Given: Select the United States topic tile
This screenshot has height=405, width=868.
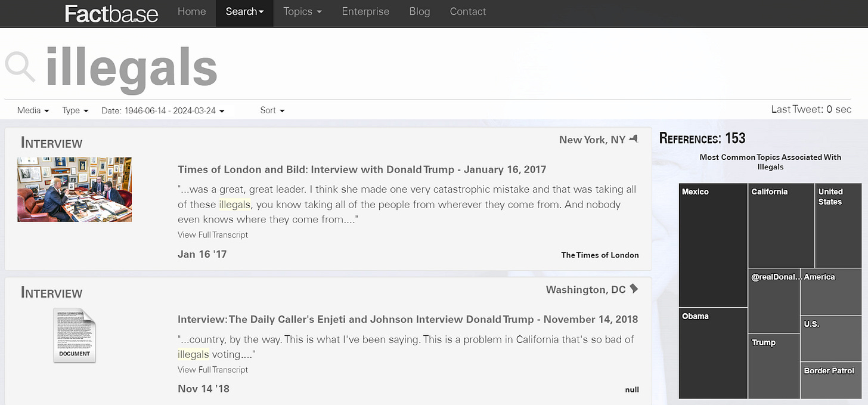Looking at the screenshot, I should coord(838,225).
